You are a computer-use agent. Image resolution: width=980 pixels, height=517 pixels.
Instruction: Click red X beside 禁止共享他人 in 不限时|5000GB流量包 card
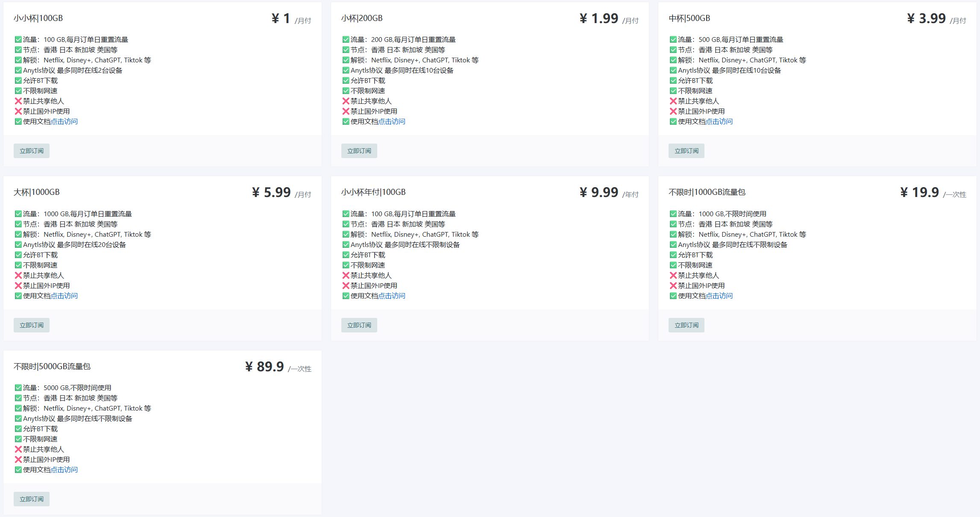point(18,449)
